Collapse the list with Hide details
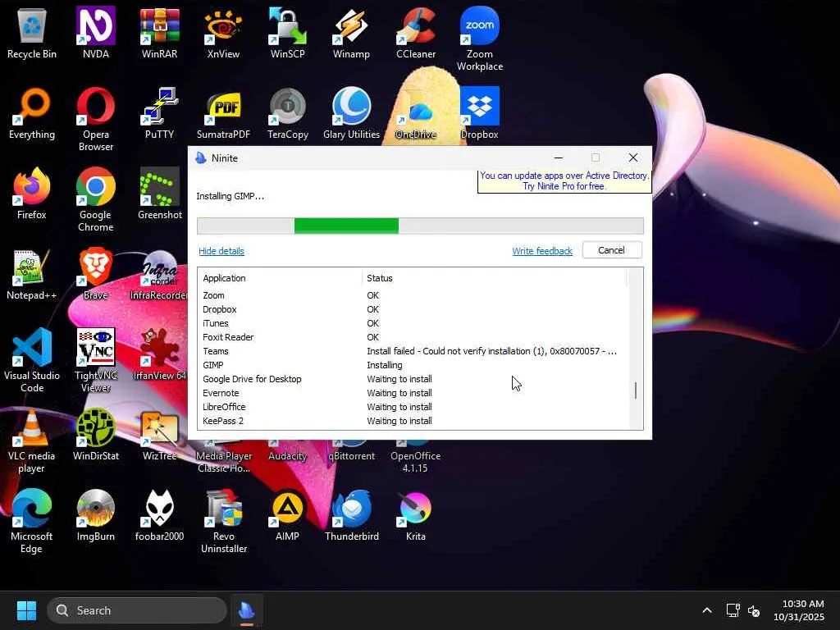840x630 pixels. point(221,251)
